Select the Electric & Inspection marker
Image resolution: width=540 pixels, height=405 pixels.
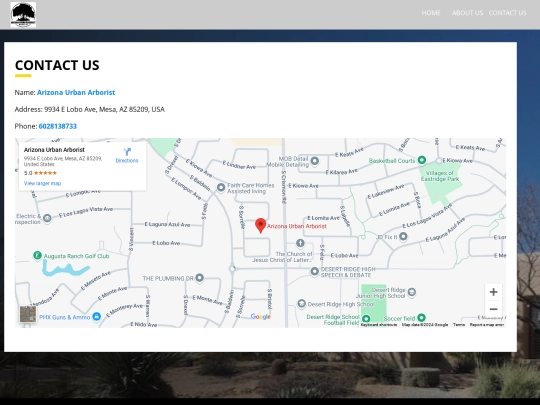click(47, 218)
